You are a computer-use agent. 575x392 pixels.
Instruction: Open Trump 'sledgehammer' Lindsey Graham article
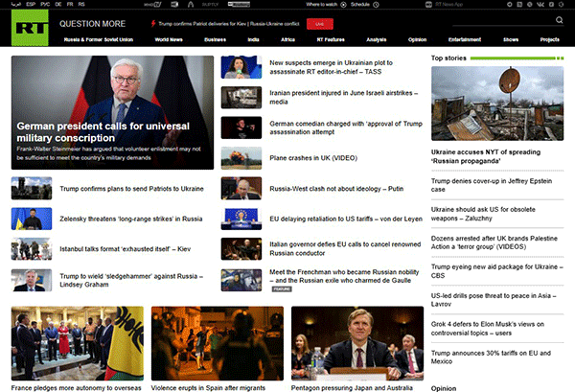click(131, 280)
